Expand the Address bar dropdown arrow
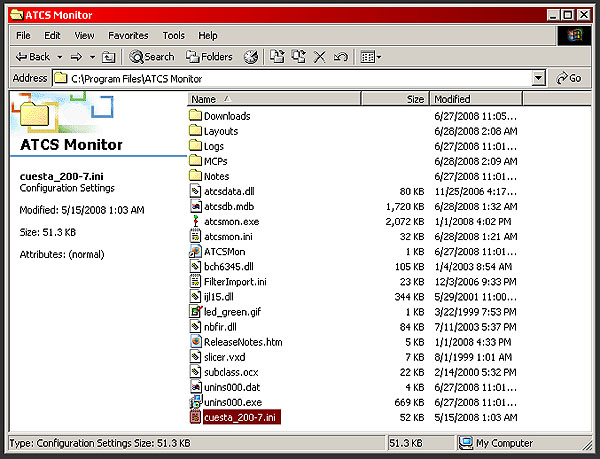 coord(539,78)
